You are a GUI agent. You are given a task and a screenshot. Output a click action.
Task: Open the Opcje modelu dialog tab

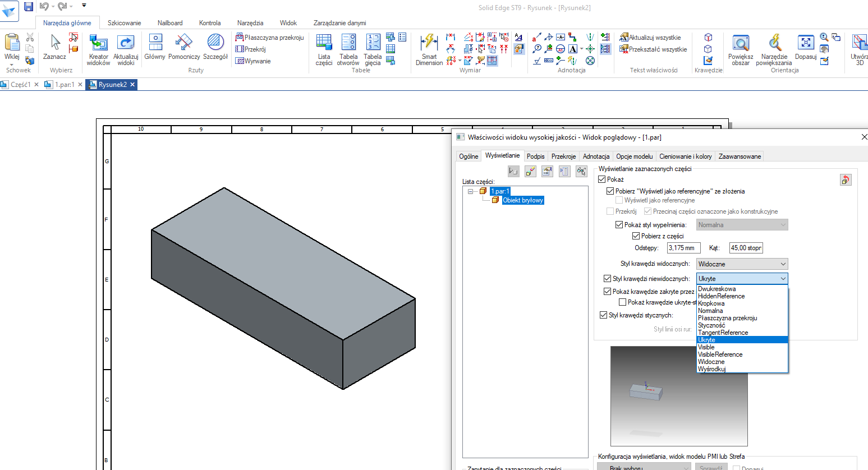[635, 156]
